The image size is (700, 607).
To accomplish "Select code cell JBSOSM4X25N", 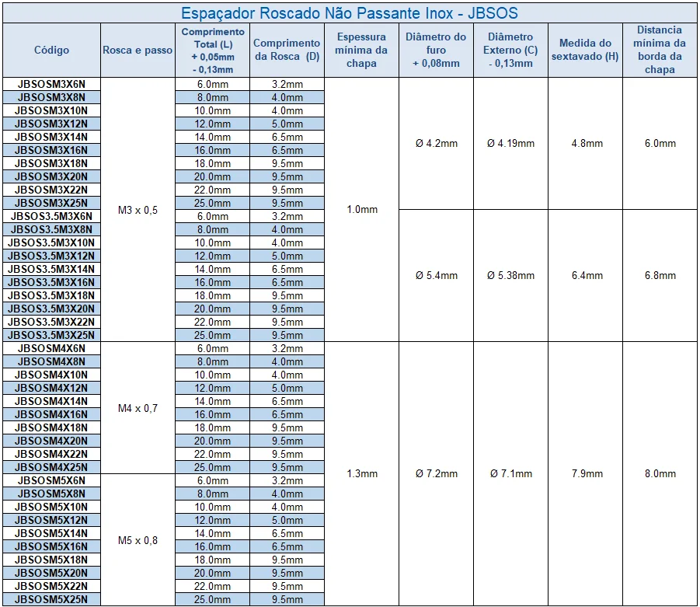I will pos(52,467).
